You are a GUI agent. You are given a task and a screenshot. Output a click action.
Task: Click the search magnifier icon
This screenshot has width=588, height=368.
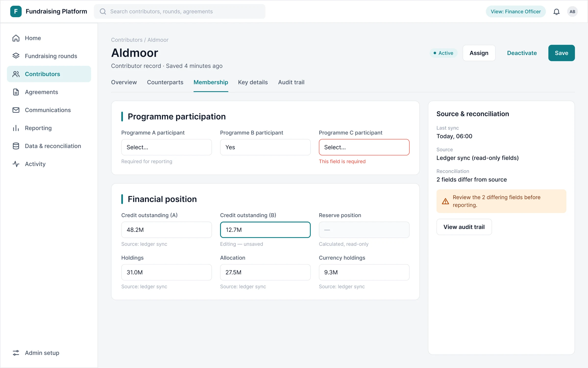103,11
